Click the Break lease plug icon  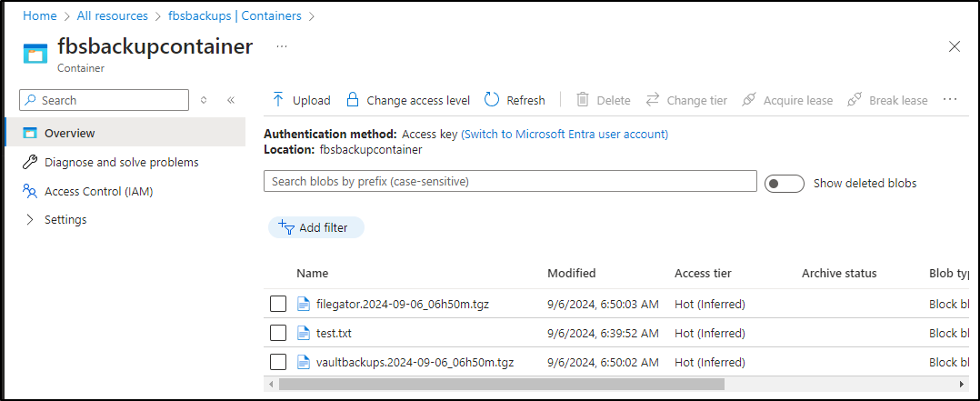tap(855, 99)
